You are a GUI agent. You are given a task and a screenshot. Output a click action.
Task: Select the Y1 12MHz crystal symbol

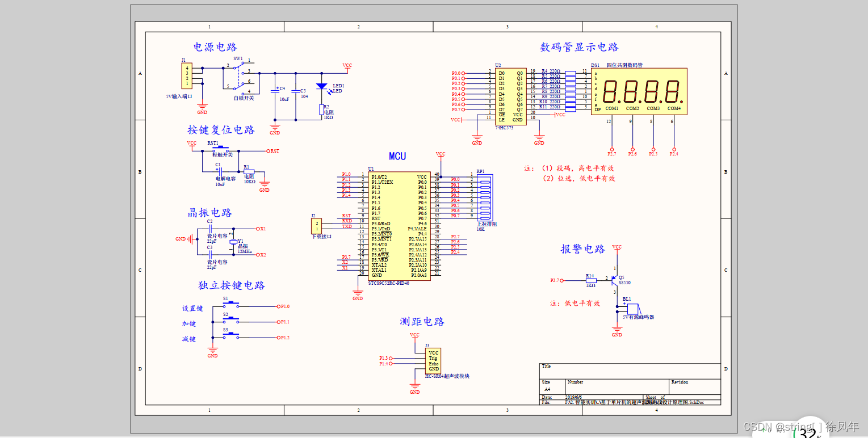[233, 242]
